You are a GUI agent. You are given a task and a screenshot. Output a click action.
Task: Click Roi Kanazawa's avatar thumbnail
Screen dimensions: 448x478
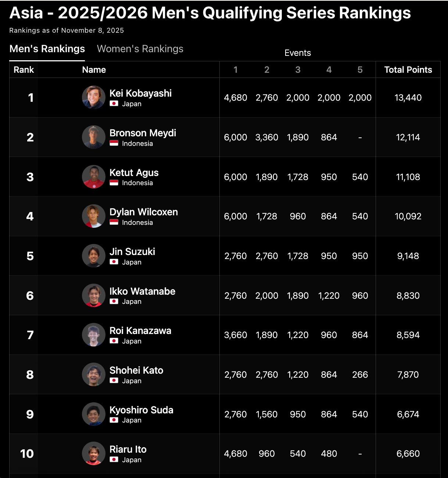click(93, 335)
